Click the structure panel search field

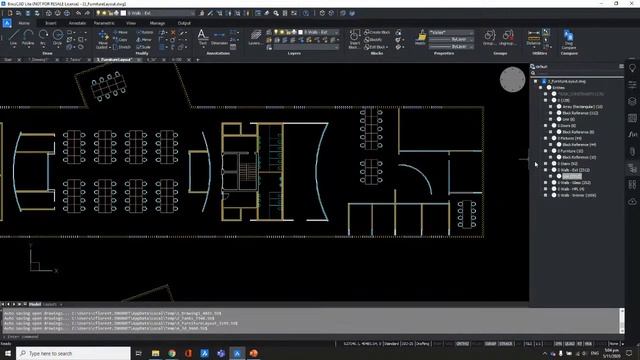point(577,73)
